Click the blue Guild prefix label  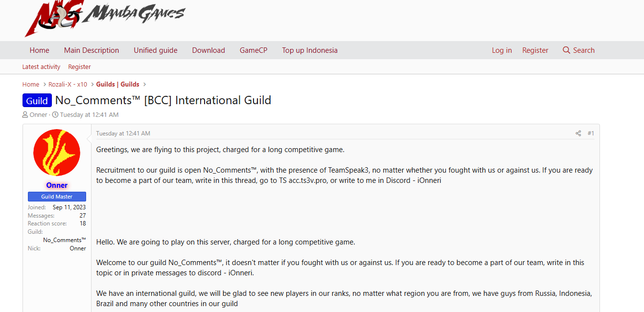point(37,101)
